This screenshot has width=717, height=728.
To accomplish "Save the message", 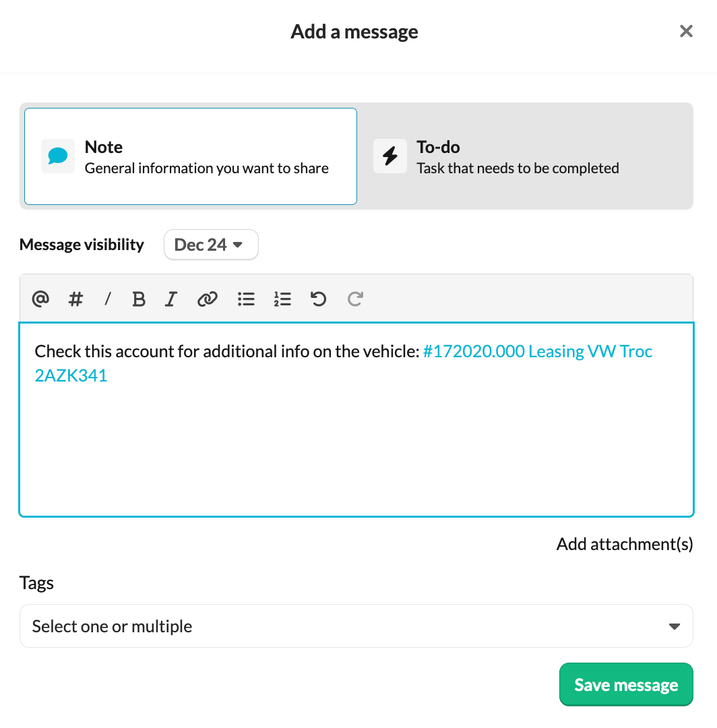I will (x=625, y=684).
